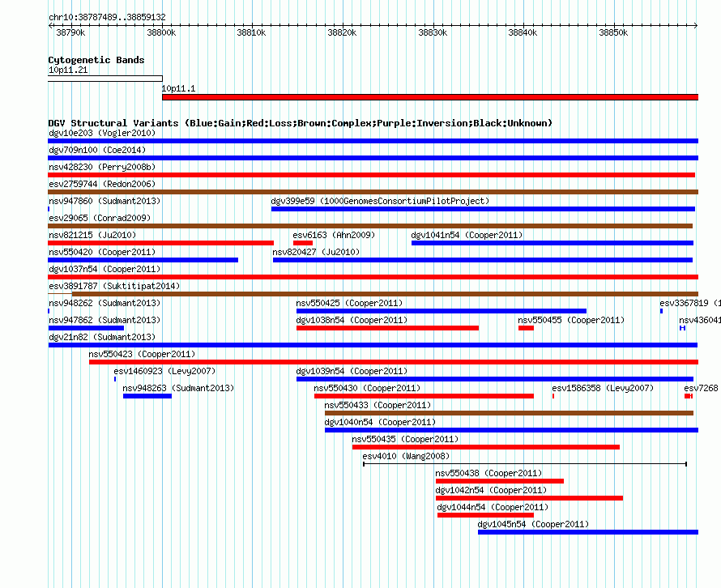Click the dgv1037n54 (Cooper2011) label
The height and width of the screenshot is (588, 721).
[105, 269]
